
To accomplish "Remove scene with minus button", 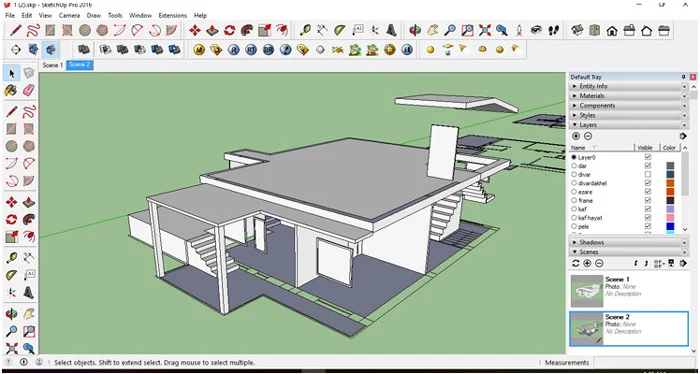I will [599, 263].
